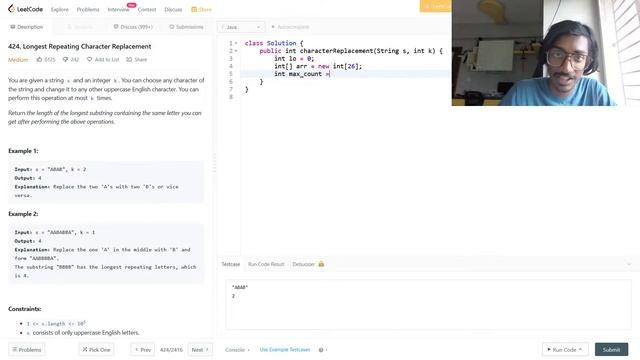Click the problem title text
The image size is (640, 360).
click(x=80, y=47)
